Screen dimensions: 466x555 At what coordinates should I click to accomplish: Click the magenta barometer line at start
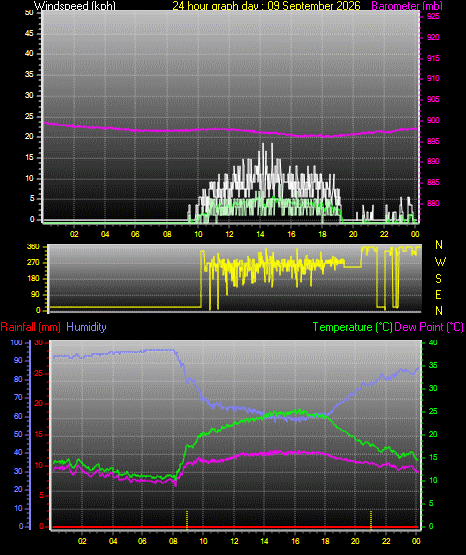(46, 123)
